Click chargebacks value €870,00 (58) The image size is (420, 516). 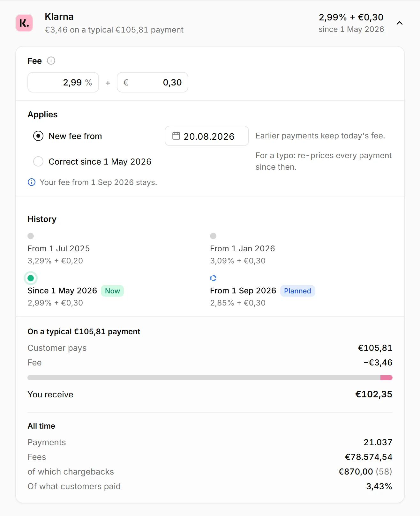(365, 472)
